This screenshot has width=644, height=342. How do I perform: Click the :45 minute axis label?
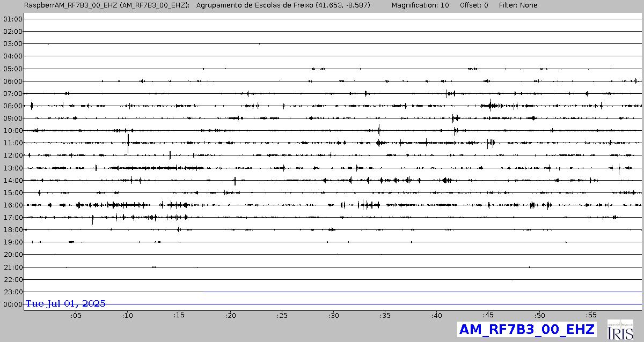tap(488, 316)
